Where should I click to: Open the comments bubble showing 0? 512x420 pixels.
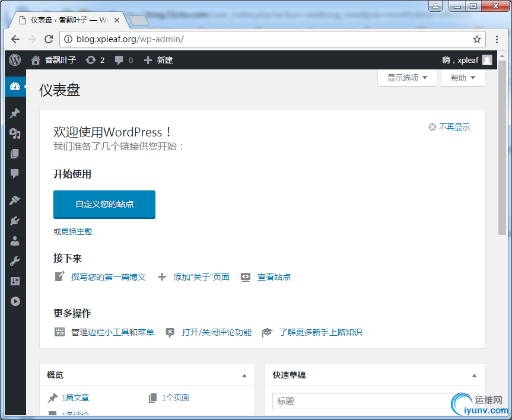pos(124,60)
